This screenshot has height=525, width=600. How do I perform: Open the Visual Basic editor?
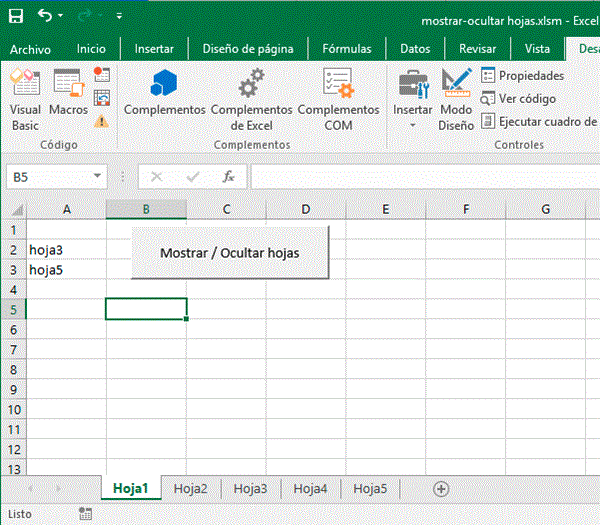click(25, 100)
